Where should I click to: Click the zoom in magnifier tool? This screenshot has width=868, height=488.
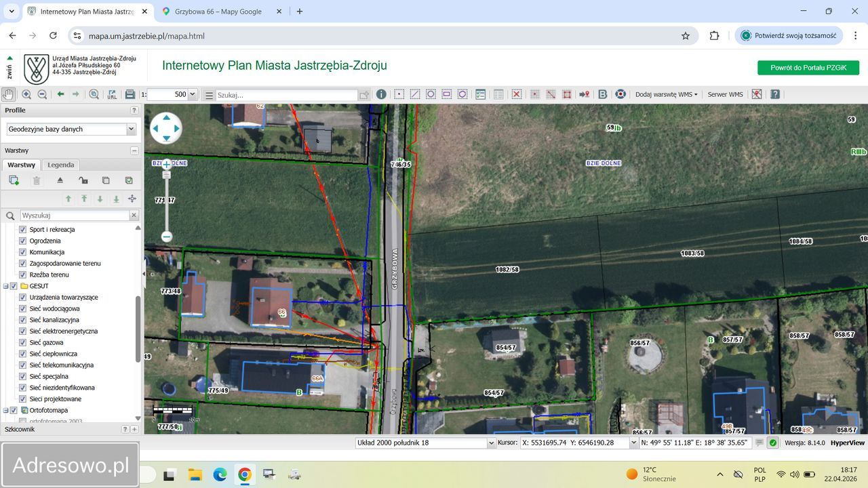coord(26,94)
